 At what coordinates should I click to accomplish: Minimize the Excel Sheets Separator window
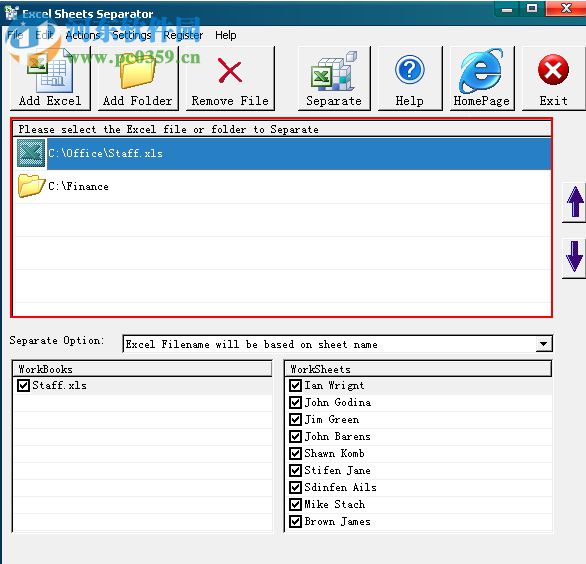tap(507, 9)
